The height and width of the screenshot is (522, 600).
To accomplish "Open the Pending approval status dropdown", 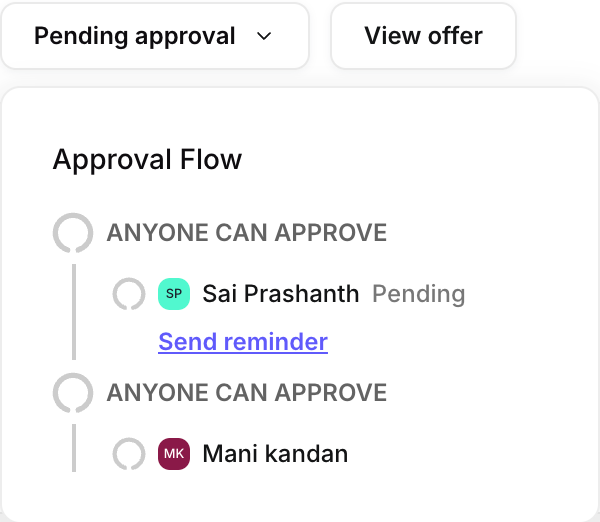I will click(154, 37).
